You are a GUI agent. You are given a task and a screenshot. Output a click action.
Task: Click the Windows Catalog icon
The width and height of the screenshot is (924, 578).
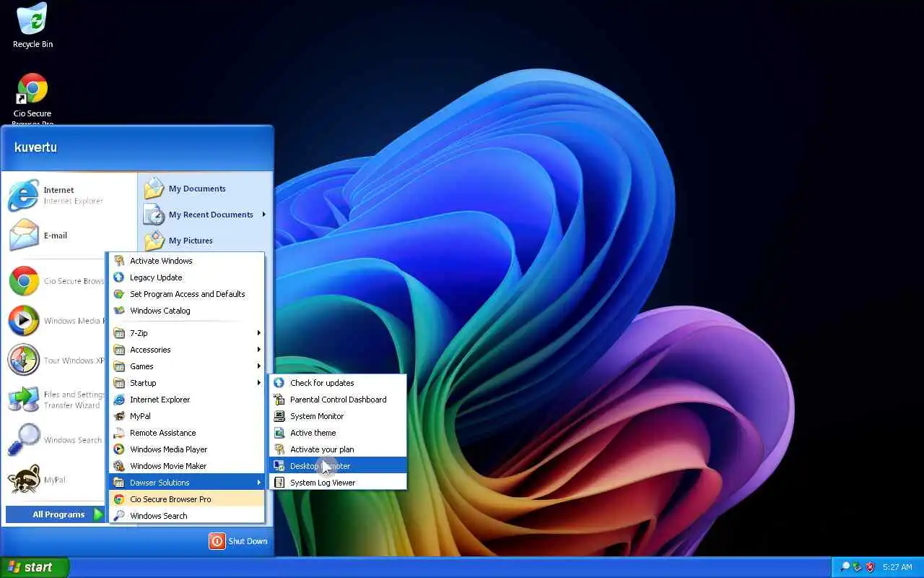tap(119, 311)
